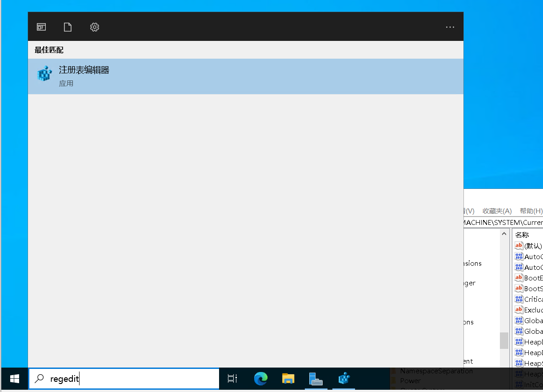543x392 pixels.
Task: Launch Microsoft Edge from the taskbar
Action: point(261,379)
